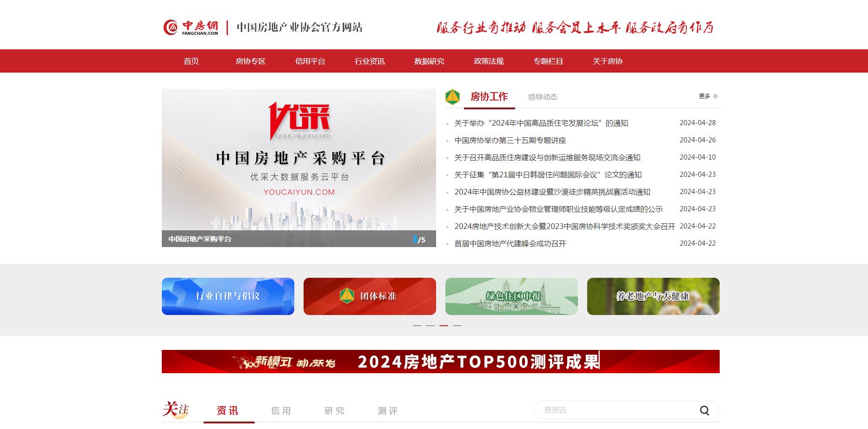Go to fourth banner page indicator
This screenshot has width=868, height=429.
click(457, 326)
